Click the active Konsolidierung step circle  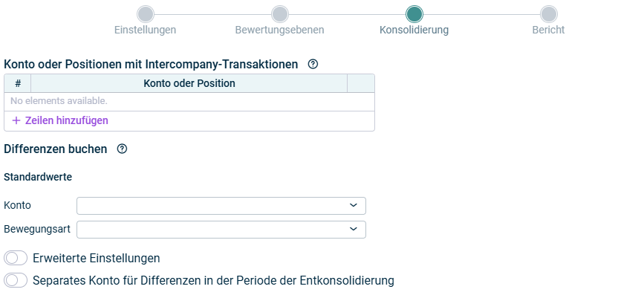[x=414, y=14]
